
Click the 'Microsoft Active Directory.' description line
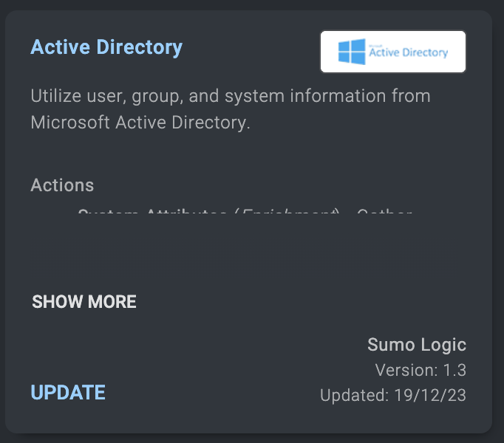coord(140,122)
